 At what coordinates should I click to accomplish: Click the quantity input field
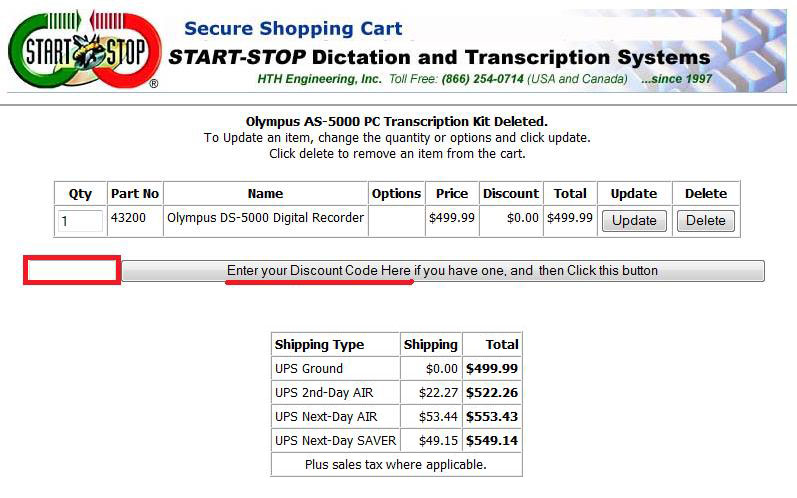click(x=80, y=221)
